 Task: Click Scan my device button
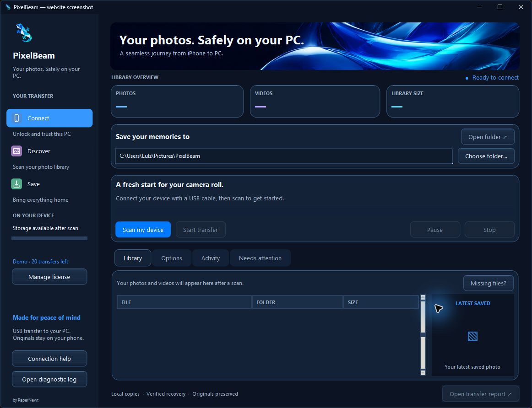[143, 230]
